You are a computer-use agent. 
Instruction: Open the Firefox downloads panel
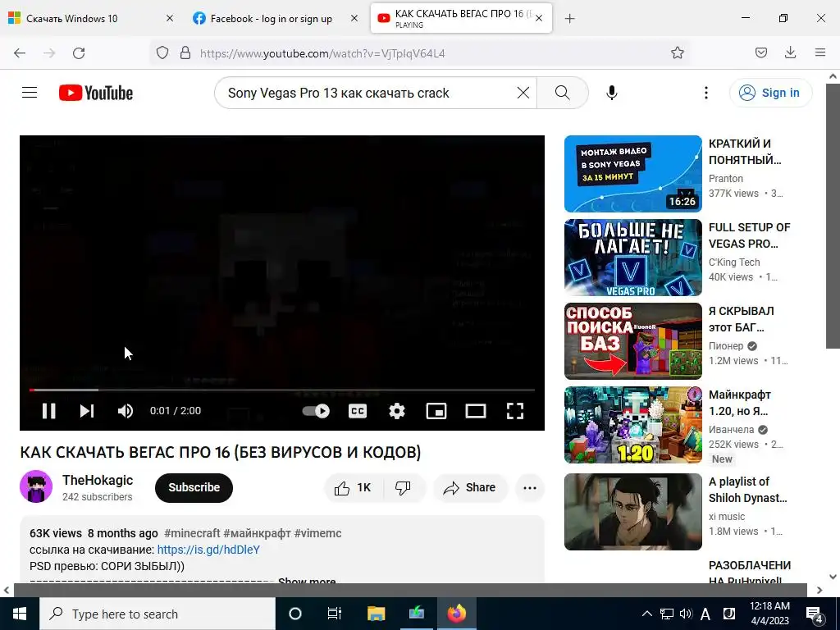click(790, 53)
